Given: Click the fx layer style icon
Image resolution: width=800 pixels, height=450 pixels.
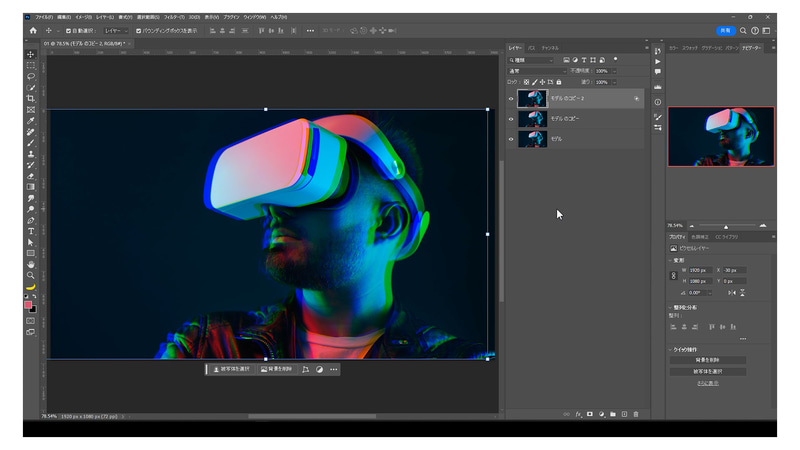Looking at the screenshot, I should pos(579,413).
